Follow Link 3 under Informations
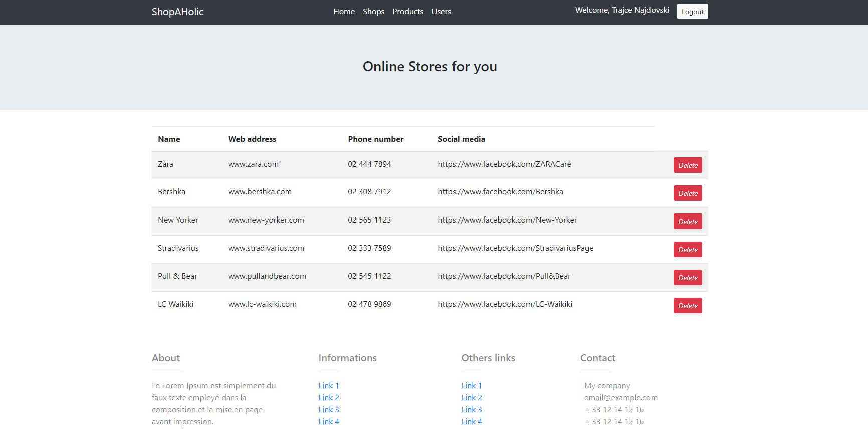 (x=329, y=410)
